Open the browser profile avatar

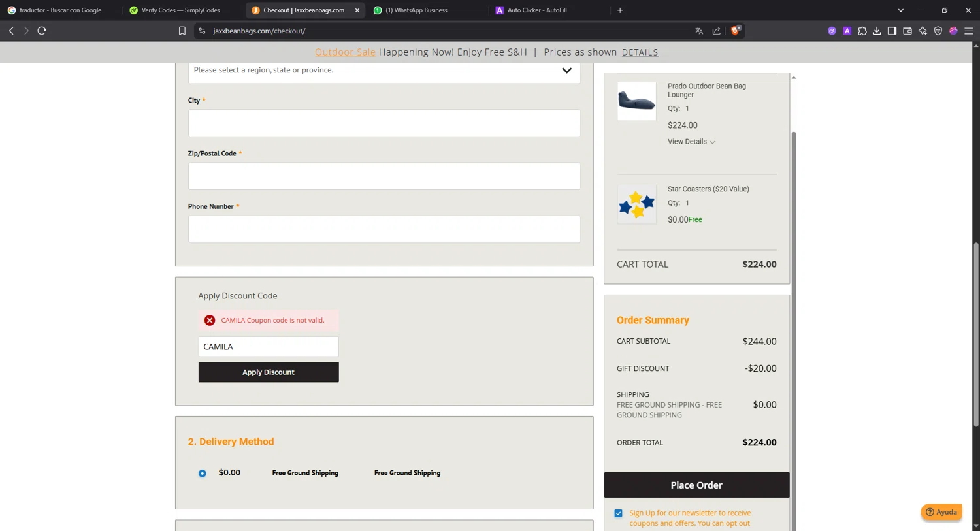pos(953,31)
